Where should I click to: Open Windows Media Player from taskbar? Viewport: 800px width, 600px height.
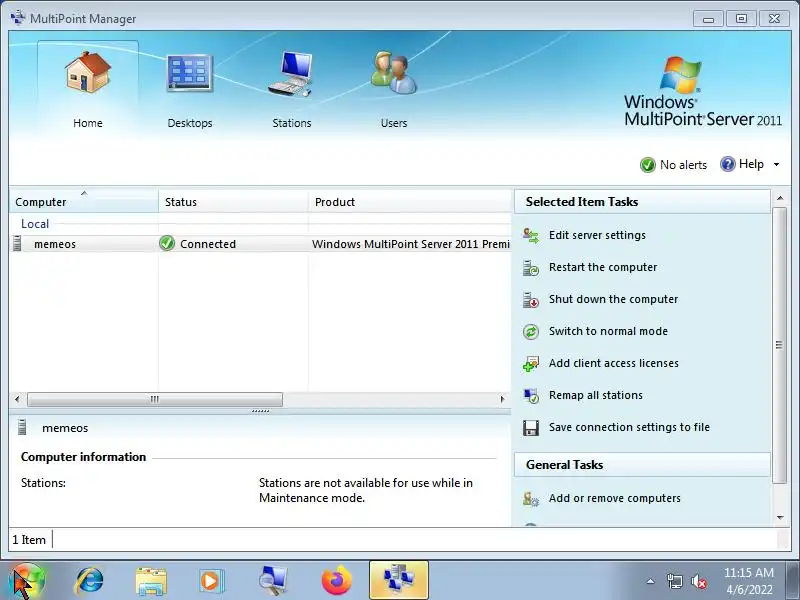tap(211, 581)
